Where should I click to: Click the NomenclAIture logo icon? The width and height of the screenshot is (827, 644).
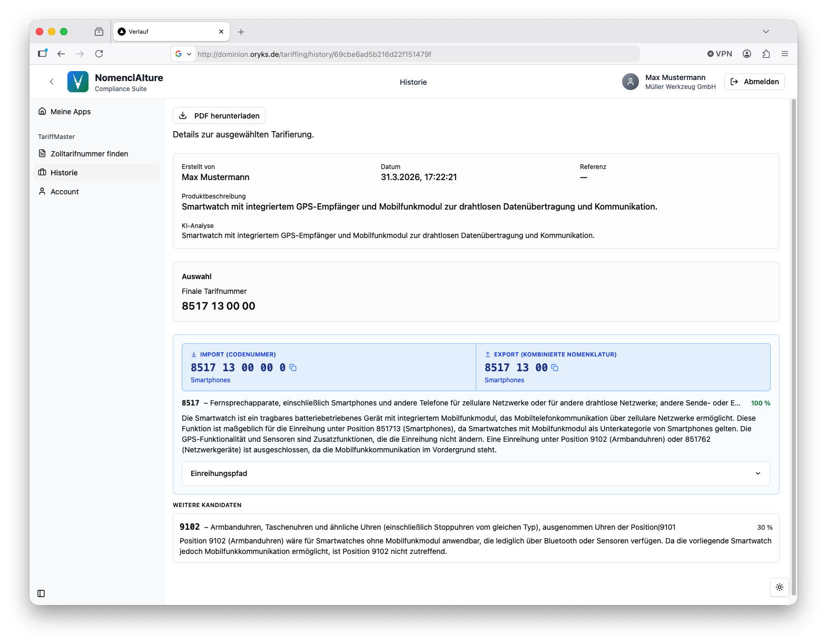[78, 82]
